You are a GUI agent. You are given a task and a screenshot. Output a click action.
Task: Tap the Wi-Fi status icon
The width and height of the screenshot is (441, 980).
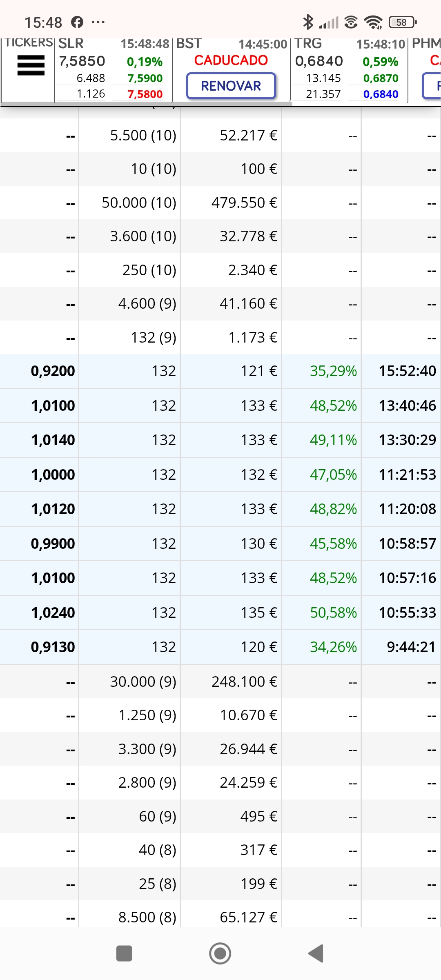(373, 22)
